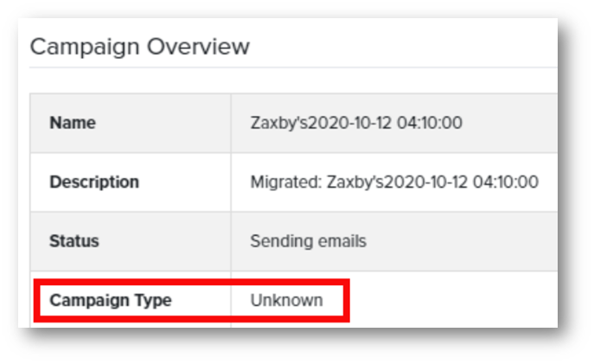Viewport: 594px width, 364px height.
Task: Click the 04:10:00 time in the Description row
Action: click(506, 182)
